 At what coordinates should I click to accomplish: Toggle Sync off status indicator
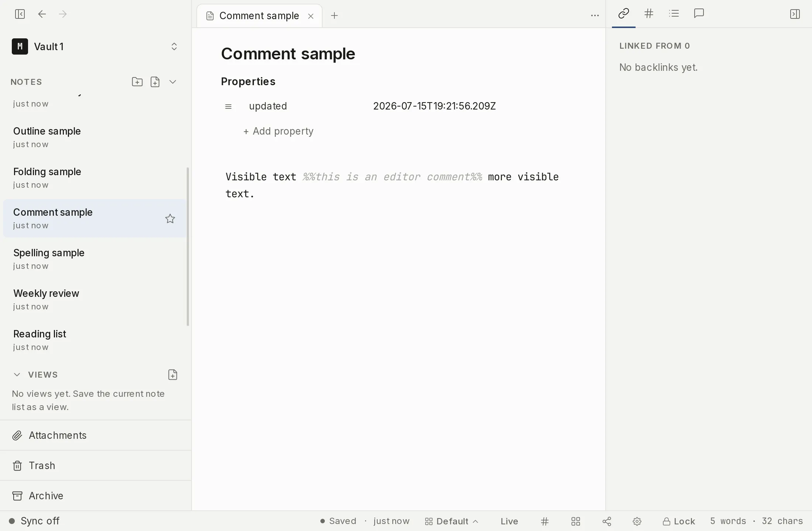34,521
